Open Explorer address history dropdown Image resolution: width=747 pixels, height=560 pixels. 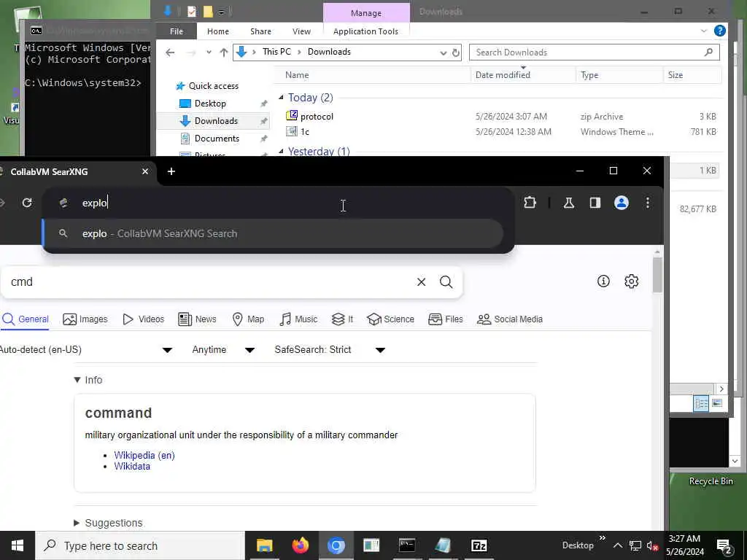coord(443,52)
